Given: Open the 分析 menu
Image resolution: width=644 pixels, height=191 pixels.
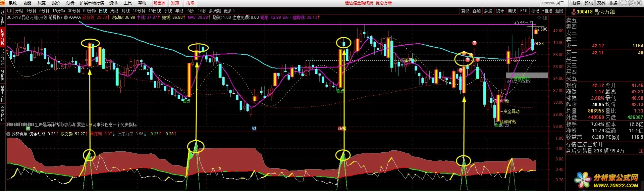Looking at the screenshot, I should click(70, 3).
